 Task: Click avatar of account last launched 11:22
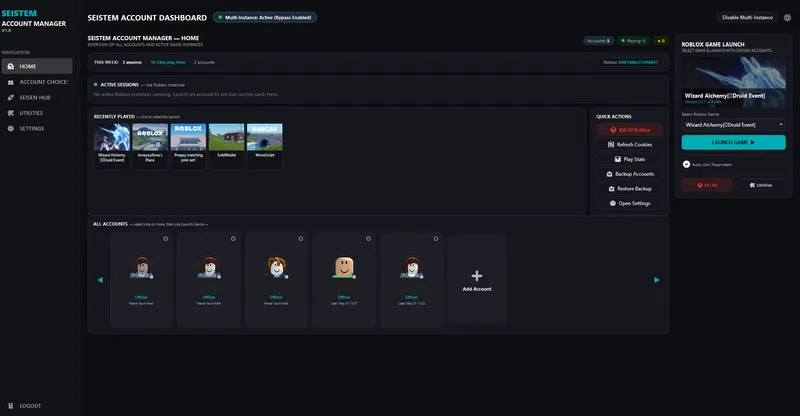click(x=411, y=267)
